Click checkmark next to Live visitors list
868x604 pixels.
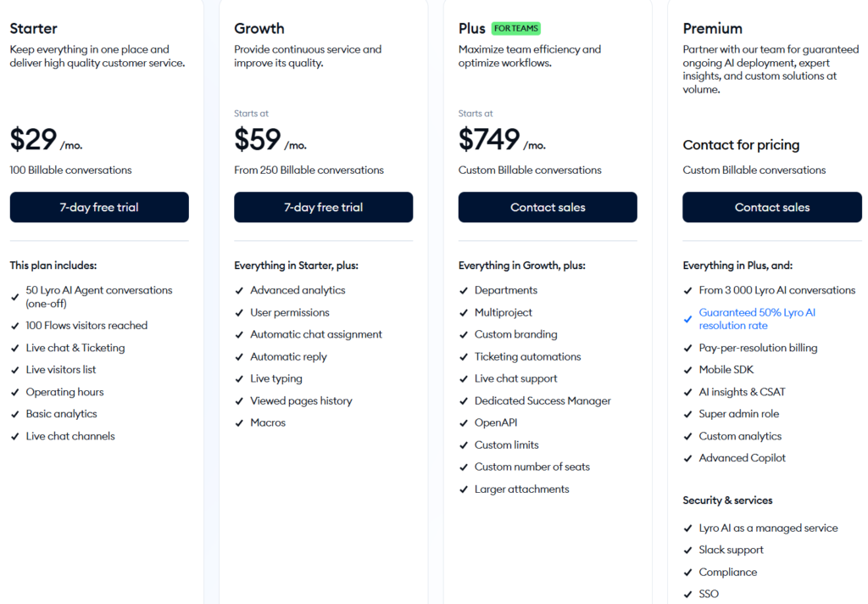(14, 370)
